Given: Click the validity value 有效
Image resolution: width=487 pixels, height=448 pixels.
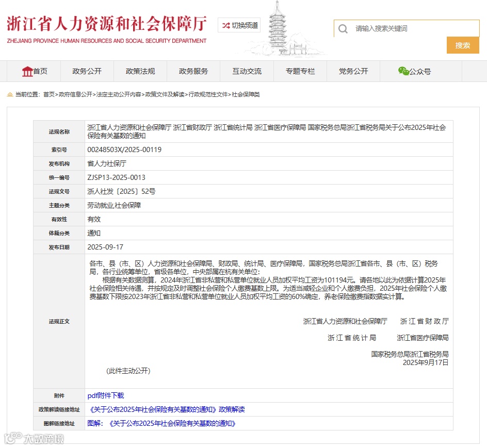Looking at the screenshot, I should 94,219.
